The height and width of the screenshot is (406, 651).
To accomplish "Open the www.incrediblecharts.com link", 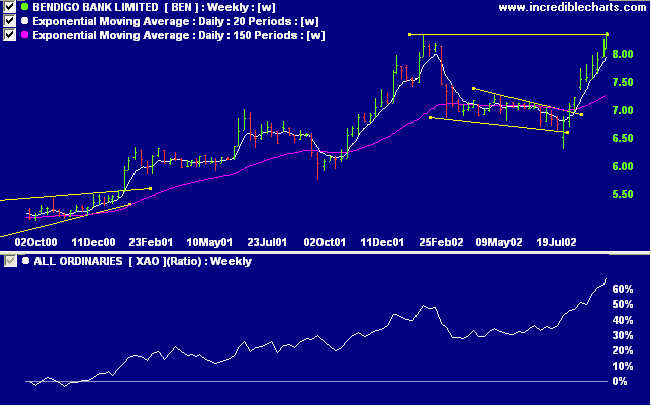I will tap(572, 7).
